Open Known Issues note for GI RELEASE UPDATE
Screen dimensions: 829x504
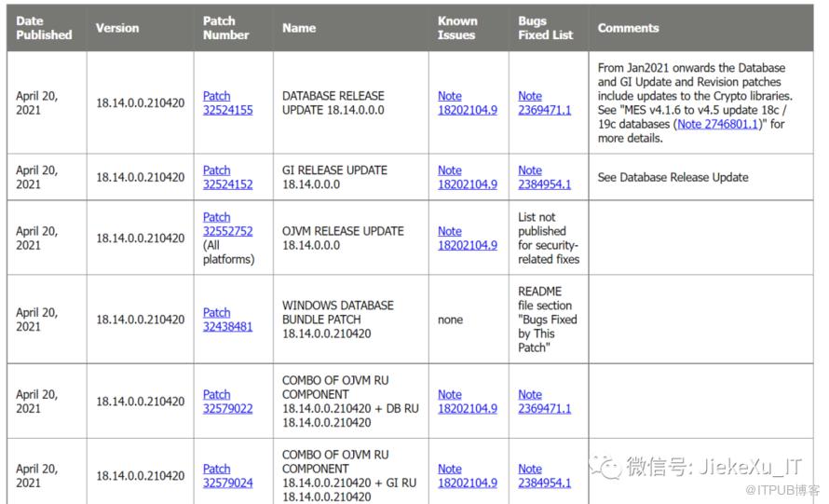click(468, 177)
